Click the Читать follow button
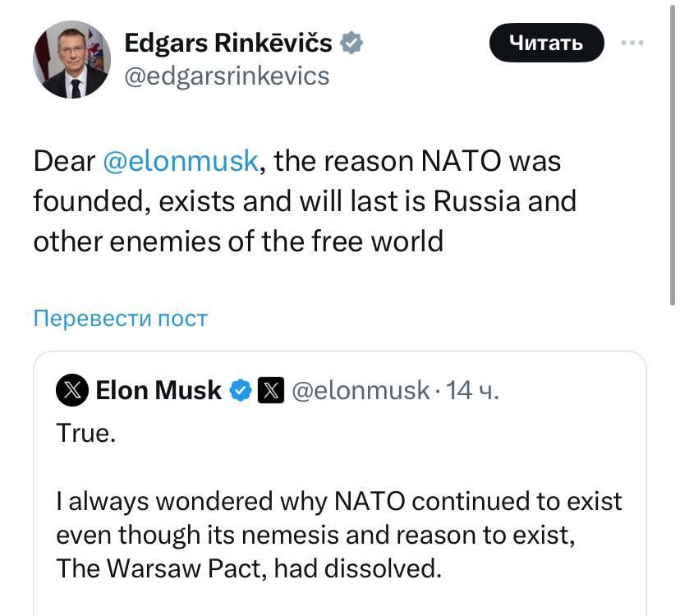 [x=546, y=43]
